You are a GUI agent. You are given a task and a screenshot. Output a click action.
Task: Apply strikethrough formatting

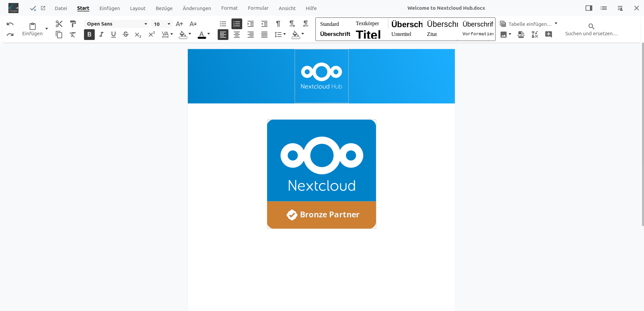click(x=126, y=34)
